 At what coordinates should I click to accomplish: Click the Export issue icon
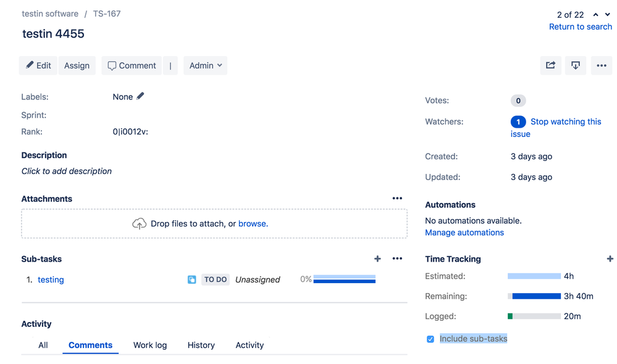[576, 65]
